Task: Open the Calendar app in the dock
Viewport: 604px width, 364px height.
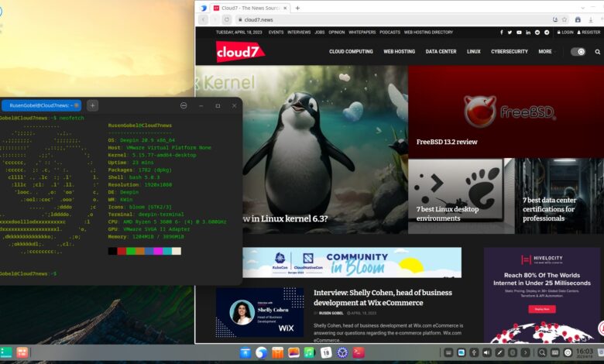Action: (326, 352)
